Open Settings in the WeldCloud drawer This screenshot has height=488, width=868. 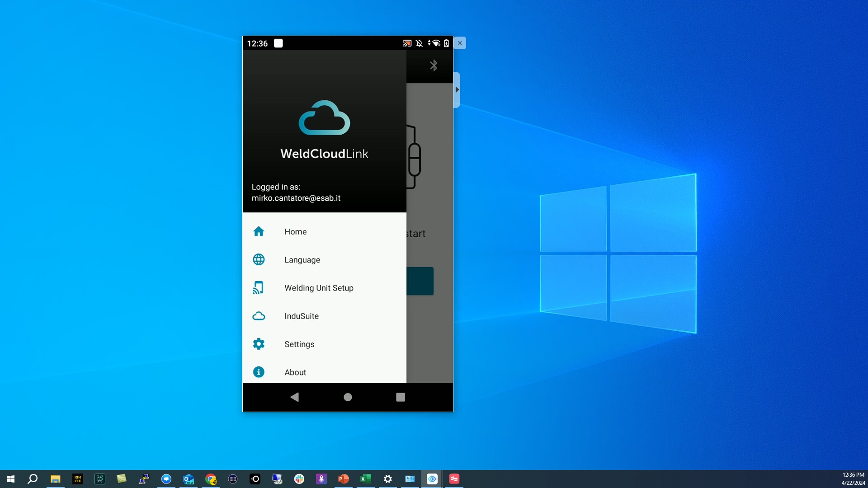click(324, 344)
